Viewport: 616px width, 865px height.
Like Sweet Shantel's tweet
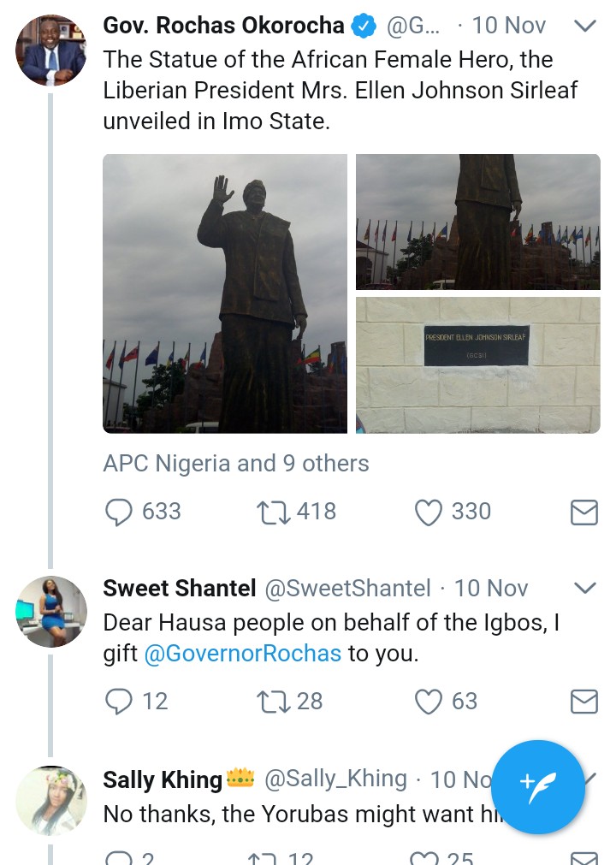[x=427, y=702]
